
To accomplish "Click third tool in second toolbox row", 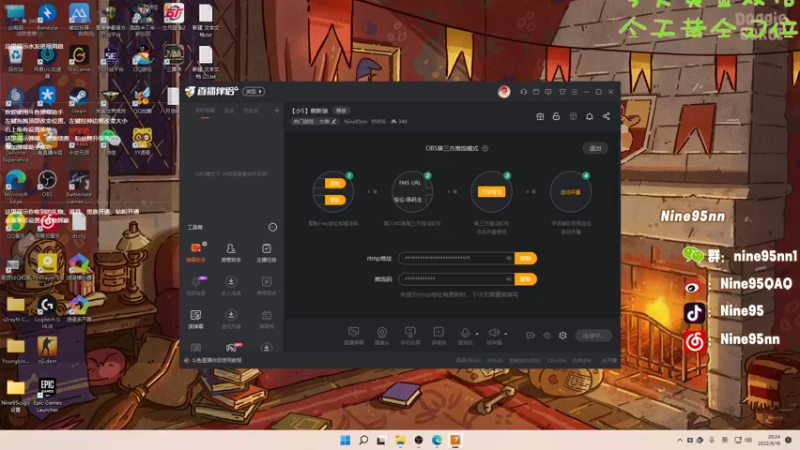I will pos(266,285).
